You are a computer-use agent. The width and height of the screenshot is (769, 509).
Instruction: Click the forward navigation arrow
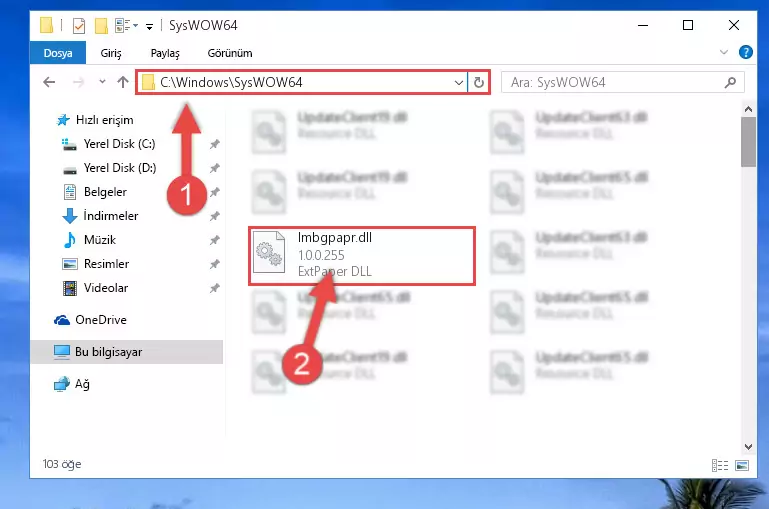78,82
